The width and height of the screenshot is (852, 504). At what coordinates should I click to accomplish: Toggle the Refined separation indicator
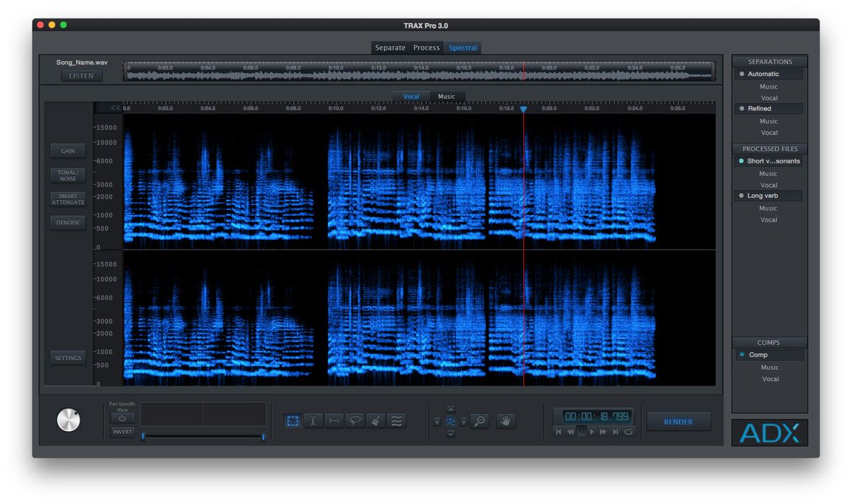tap(742, 109)
